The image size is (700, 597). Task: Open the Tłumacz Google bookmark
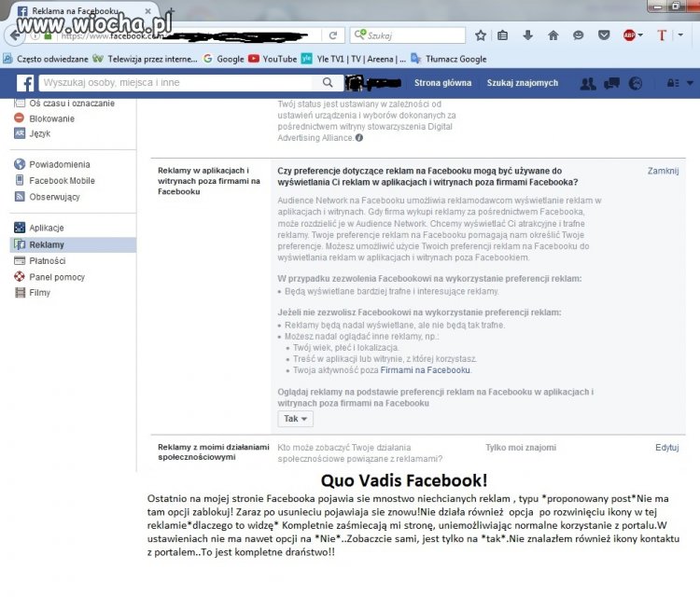tap(449, 59)
